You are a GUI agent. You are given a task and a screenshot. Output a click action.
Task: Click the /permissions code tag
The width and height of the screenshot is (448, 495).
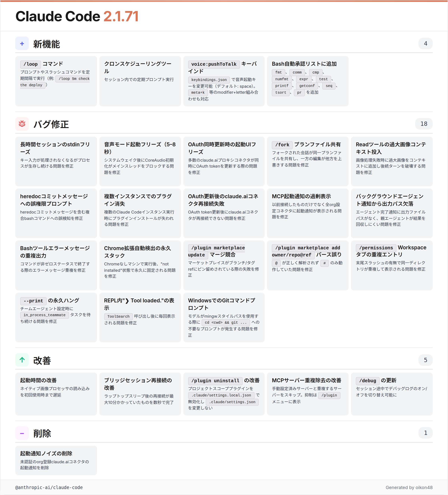376,248
